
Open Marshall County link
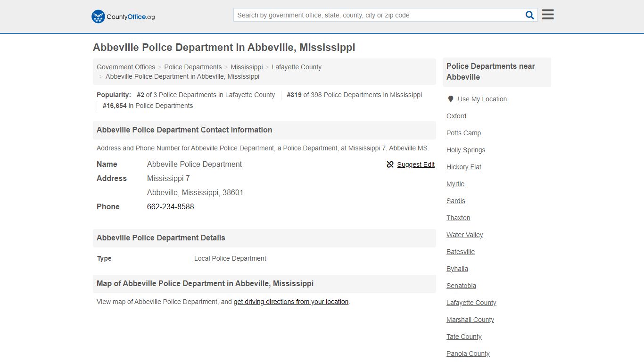471,320
